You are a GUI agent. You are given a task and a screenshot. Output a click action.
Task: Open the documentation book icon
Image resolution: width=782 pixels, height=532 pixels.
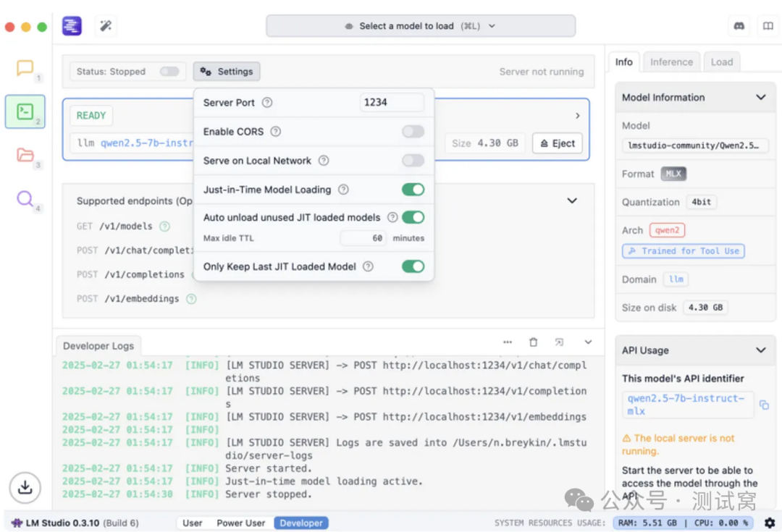coord(768,26)
